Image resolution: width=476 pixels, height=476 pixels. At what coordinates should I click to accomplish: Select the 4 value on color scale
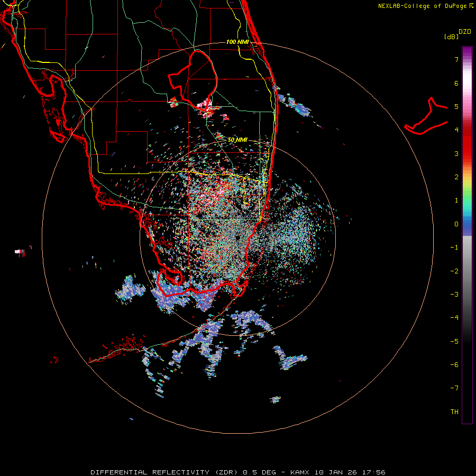pyautogui.click(x=456, y=130)
